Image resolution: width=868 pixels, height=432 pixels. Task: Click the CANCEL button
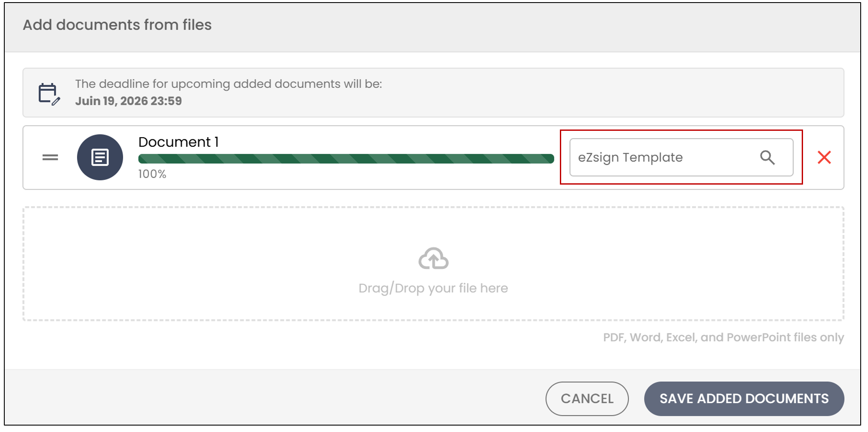pyautogui.click(x=587, y=398)
